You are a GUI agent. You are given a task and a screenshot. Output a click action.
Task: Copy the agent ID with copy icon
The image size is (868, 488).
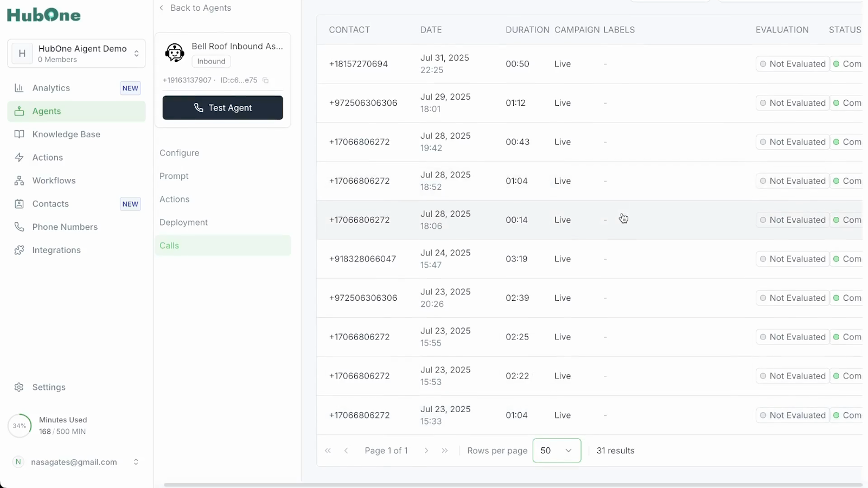266,80
